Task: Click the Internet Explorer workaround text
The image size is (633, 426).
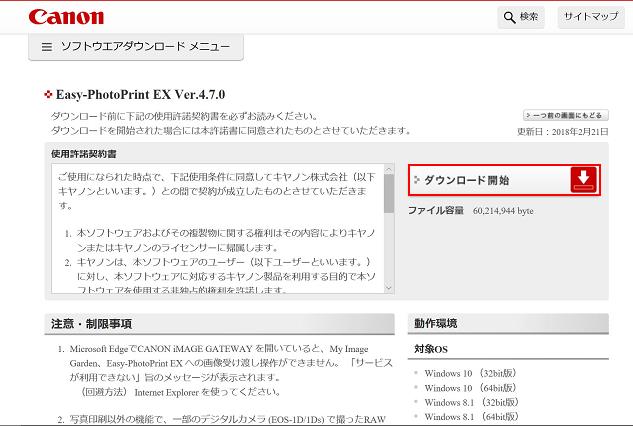Action: (x=180, y=392)
